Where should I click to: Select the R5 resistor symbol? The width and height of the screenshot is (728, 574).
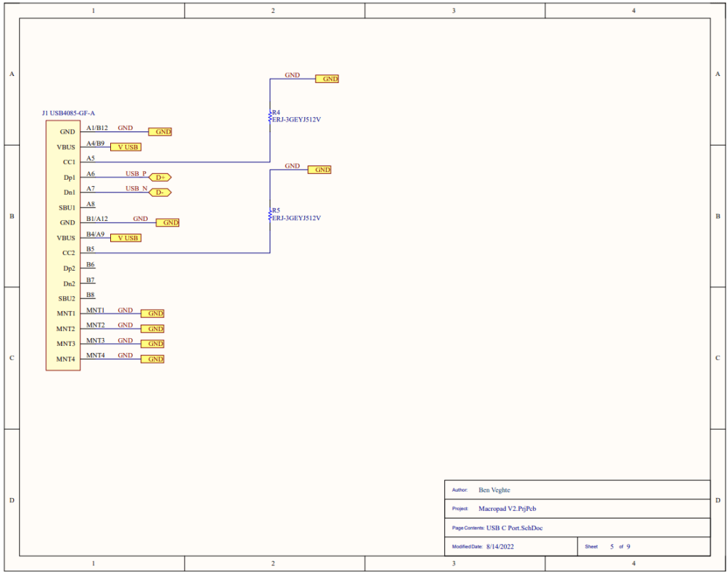270,215
